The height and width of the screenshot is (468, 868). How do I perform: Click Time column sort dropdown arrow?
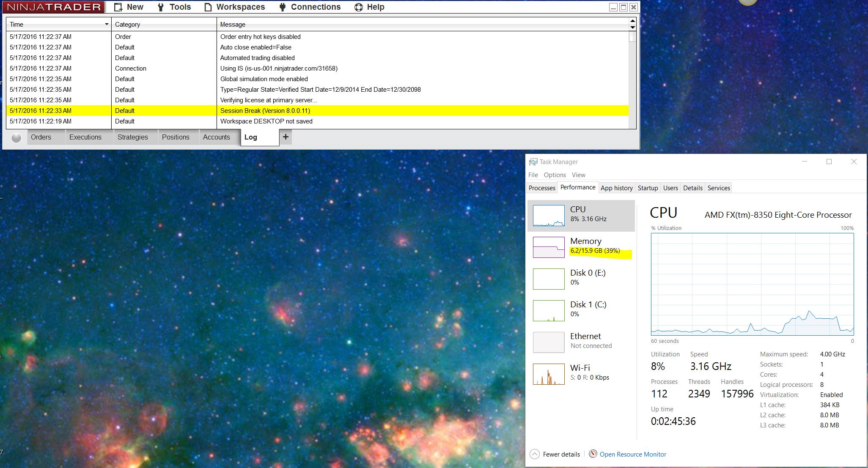point(107,25)
